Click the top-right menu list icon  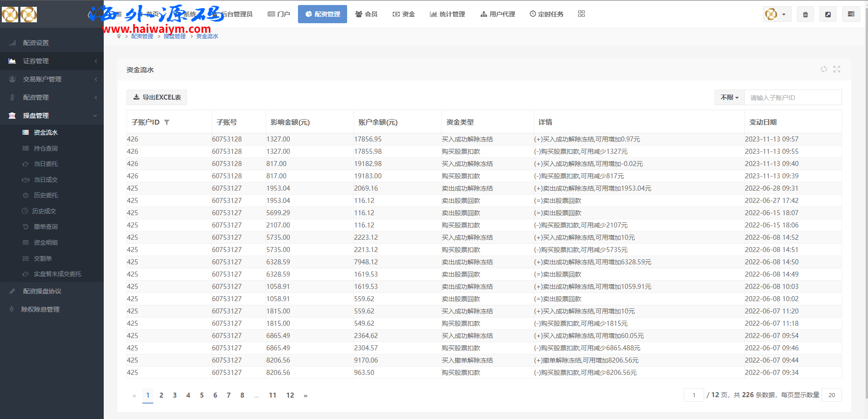point(851,15)
